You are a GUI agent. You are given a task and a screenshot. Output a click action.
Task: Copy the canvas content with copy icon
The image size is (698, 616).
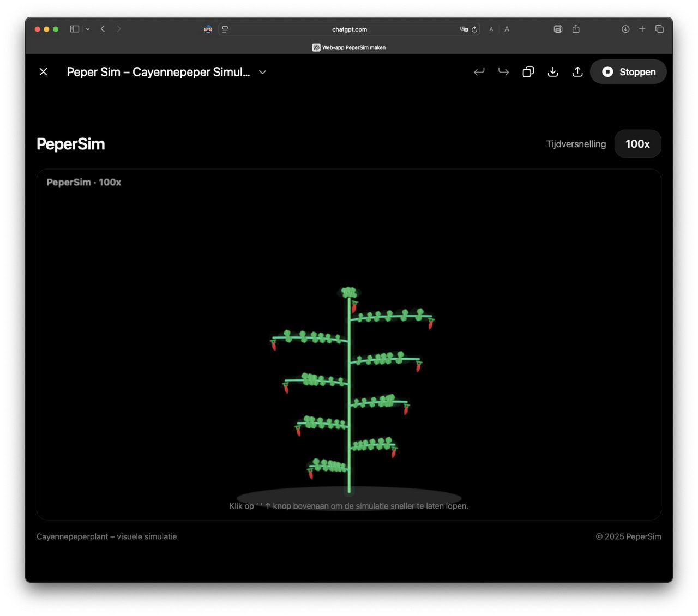(528, 72)
